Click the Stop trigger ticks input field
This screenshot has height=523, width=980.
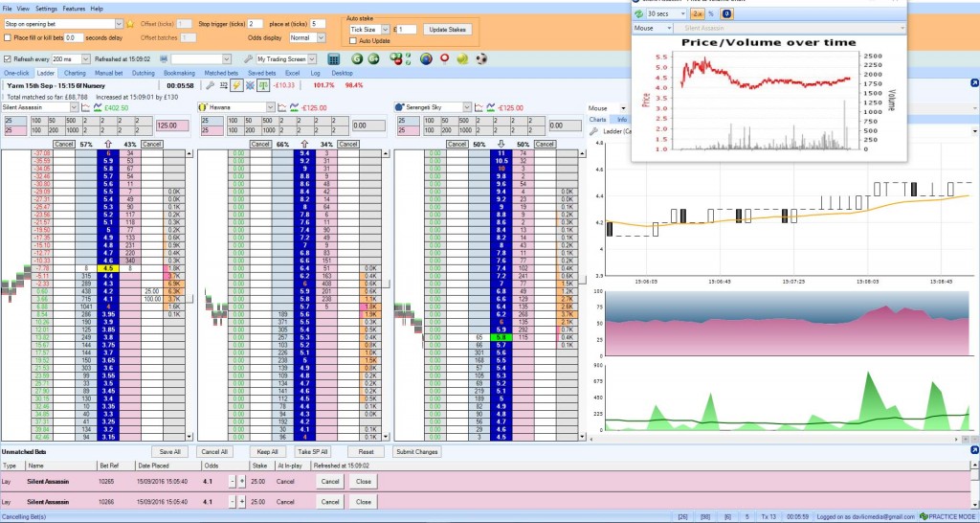tap(255, 24)
